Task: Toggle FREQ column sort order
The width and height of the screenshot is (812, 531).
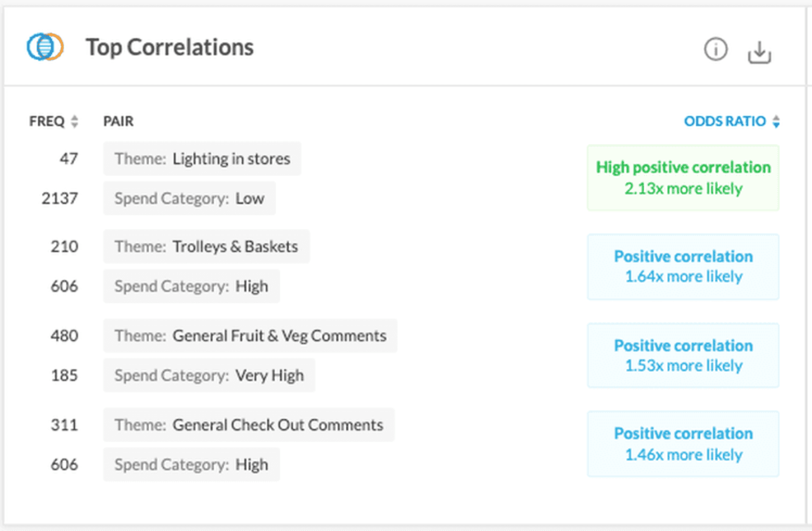Action: point(74,122)
